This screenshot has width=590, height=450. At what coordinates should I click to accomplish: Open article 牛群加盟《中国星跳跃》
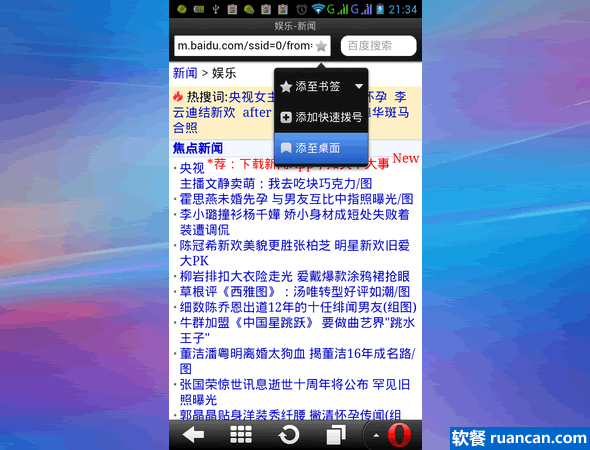pos(297,330)
